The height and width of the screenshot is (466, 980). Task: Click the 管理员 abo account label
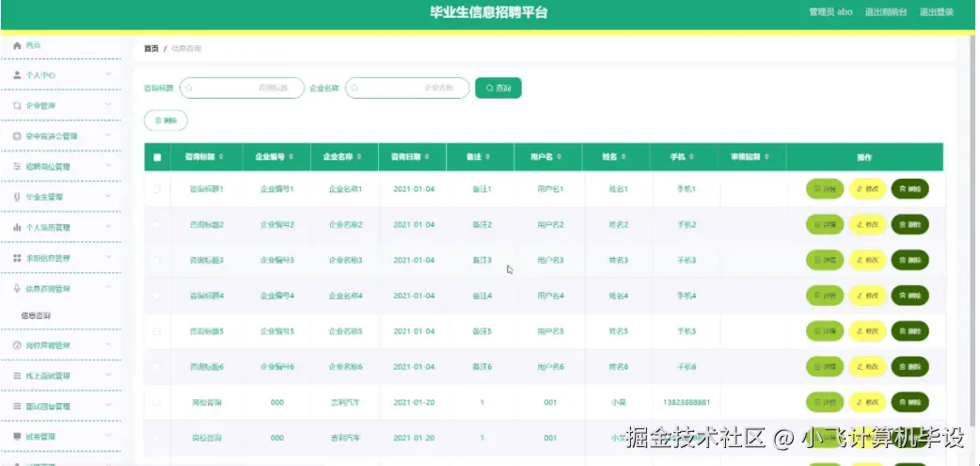[830, 12]
